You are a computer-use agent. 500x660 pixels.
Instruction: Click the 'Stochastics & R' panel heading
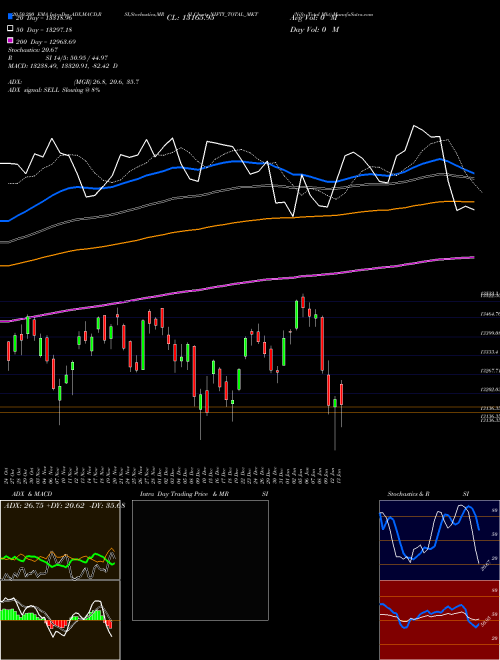(408, 494)
